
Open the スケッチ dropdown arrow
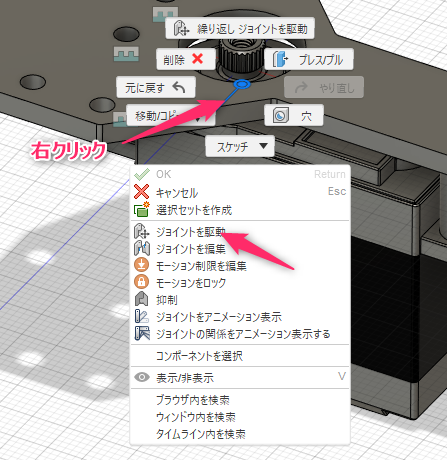[x=263, y=146]
